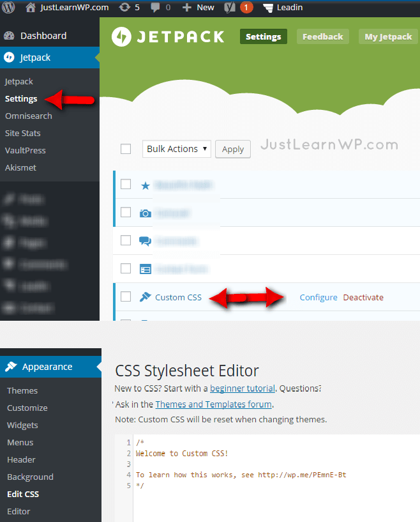
Task: Open Site Stats in the sidebar
Action: 22,133
